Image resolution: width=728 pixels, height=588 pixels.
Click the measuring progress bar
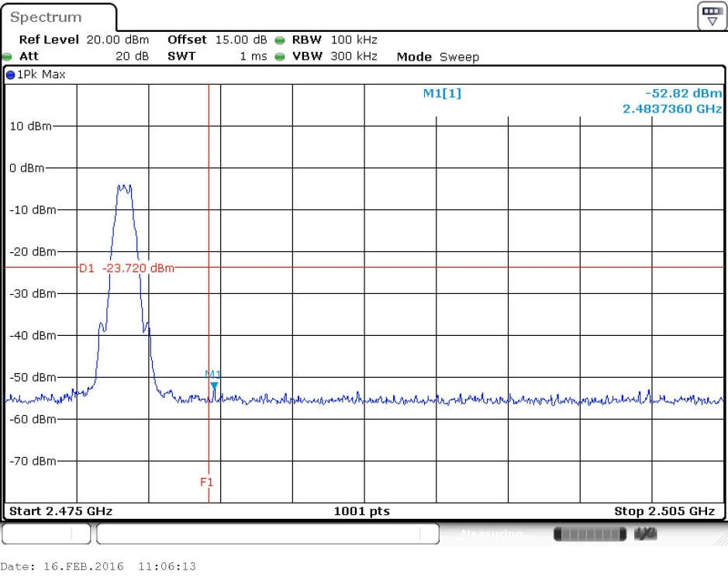[x=590, y=534]
